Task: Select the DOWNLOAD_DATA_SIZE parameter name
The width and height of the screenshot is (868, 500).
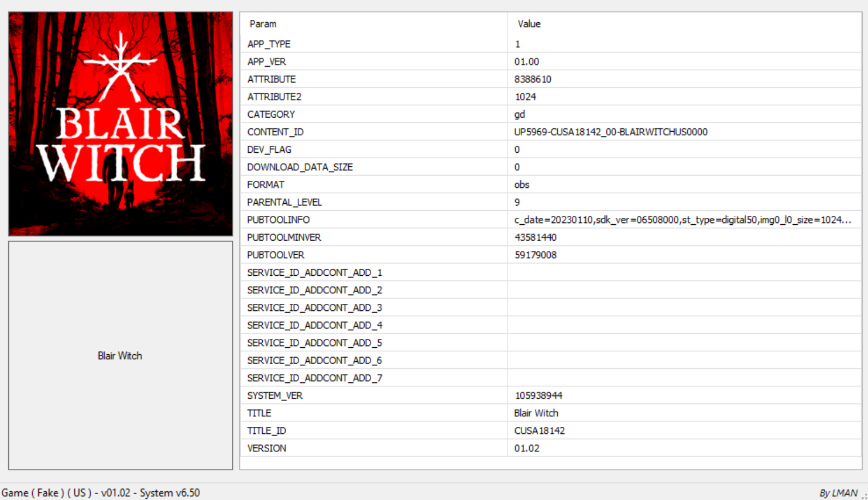Action: (x=300, y=167)
